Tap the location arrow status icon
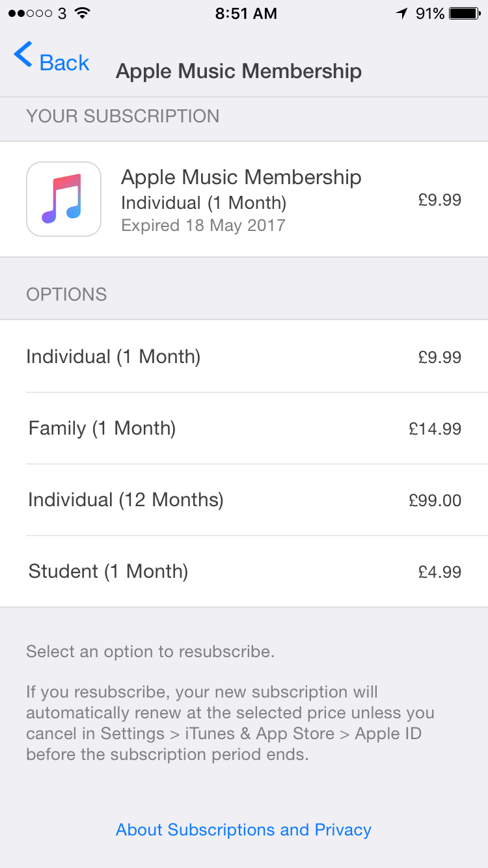Screen dimensions: 488x868 coord(402,13)
